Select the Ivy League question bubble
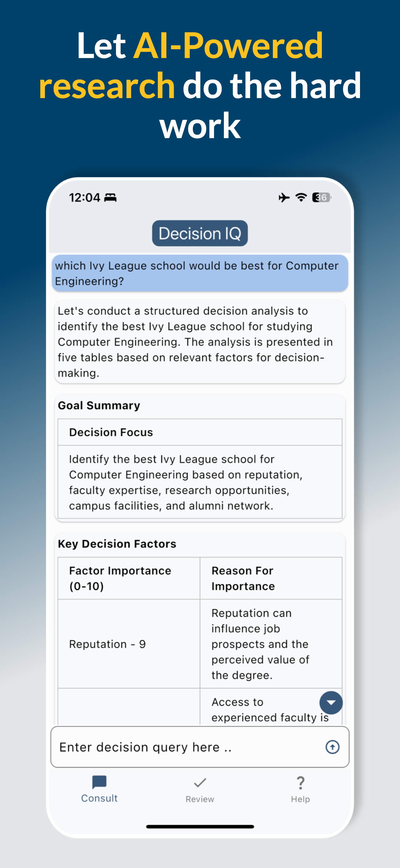Image resolution: width=400 pixels, height=868 pixels. click(x=200, y=273)
